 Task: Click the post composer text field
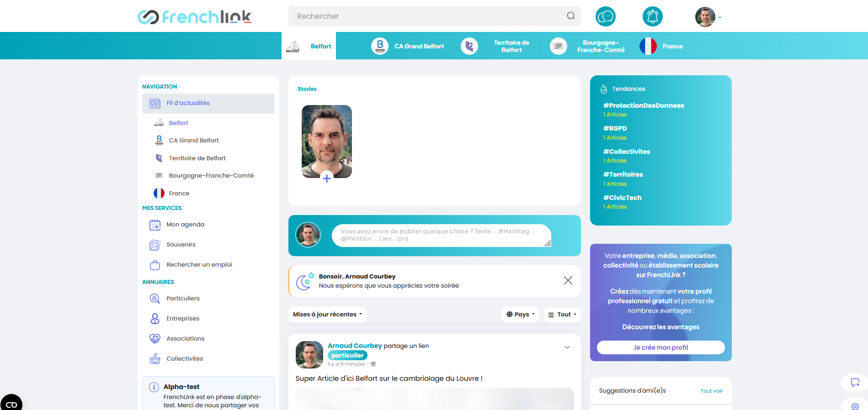coord(441,235)
